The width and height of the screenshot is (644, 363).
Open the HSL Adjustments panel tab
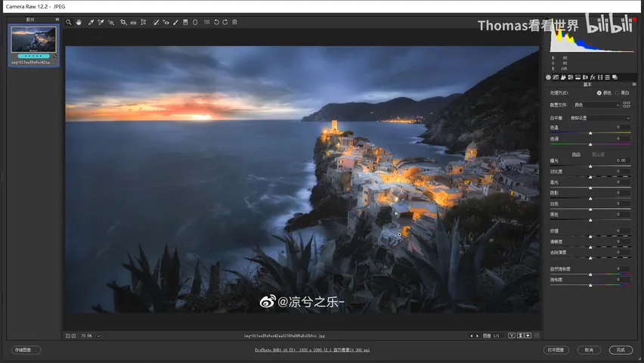pyautogui.click(x=571, y=77)
